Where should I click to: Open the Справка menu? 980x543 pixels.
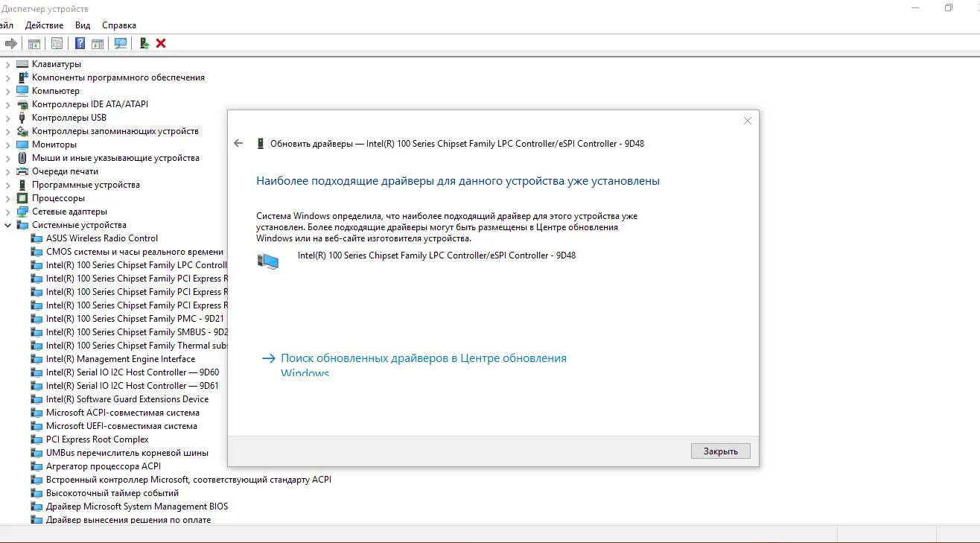click(x=119, y=25)
